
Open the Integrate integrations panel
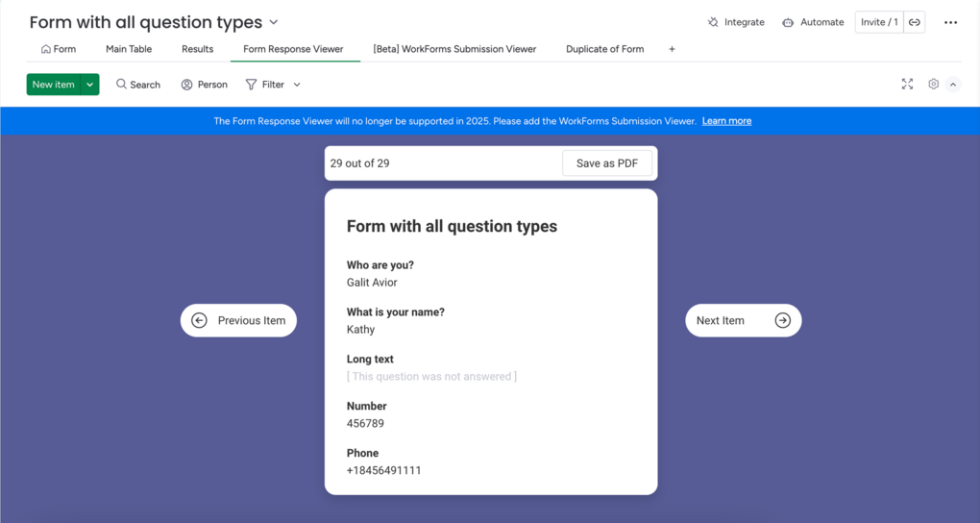[736, 22]
